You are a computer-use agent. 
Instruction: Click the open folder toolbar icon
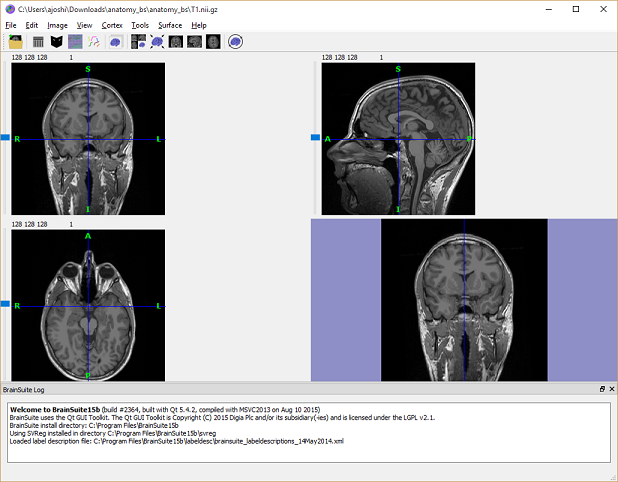pos(15,42)
